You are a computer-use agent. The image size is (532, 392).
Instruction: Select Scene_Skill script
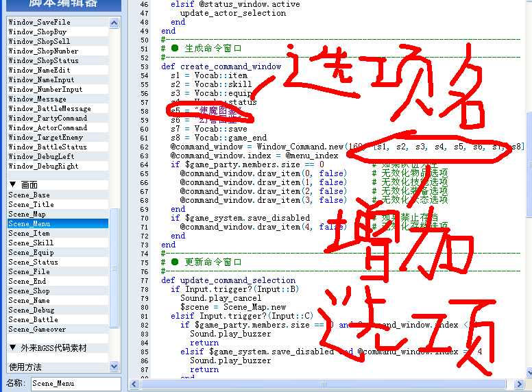coord(58,243)
